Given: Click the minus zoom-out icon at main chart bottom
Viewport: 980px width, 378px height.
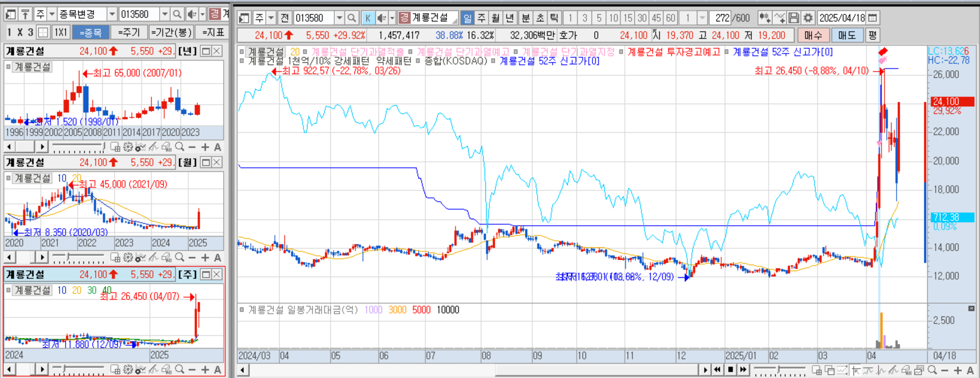Looking at the screenshot, I should (945, 370).
